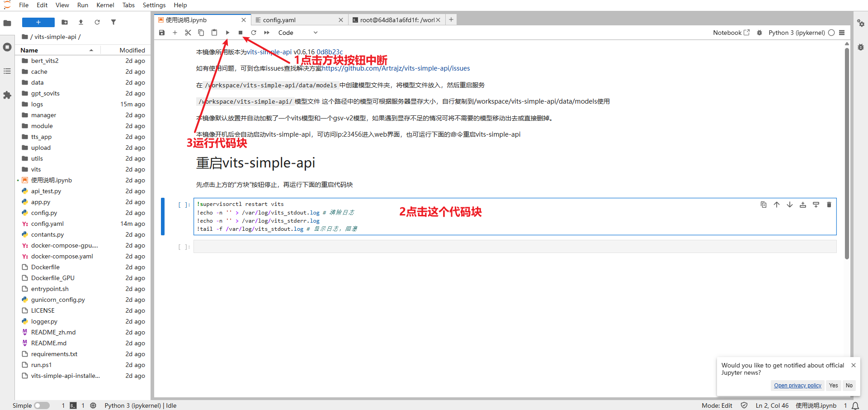Open the notifications bell in the status bar
Image resolution: width=868 pixels, height=410 pixels.
point(855,405)
